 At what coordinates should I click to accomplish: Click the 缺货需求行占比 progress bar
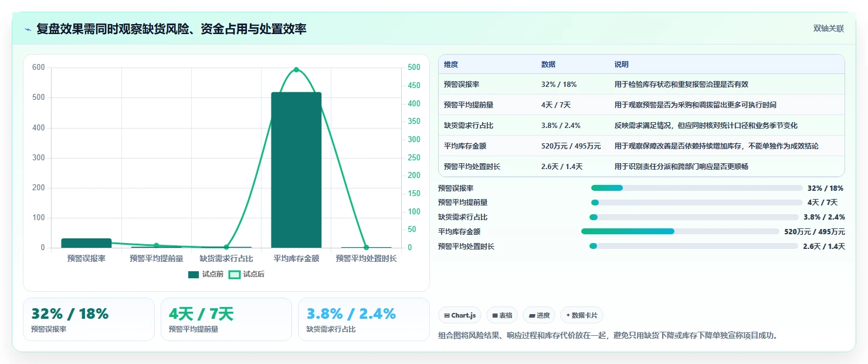coord(693,217)
